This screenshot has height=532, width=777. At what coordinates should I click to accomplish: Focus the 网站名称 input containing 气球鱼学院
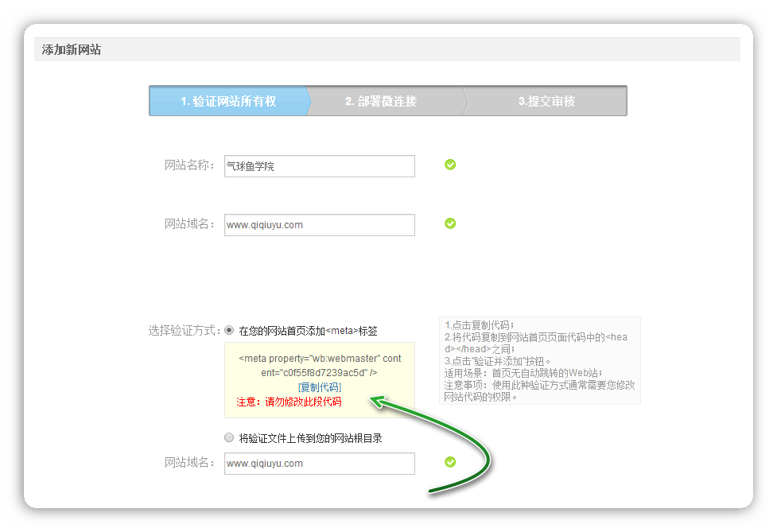coord(319,166)
